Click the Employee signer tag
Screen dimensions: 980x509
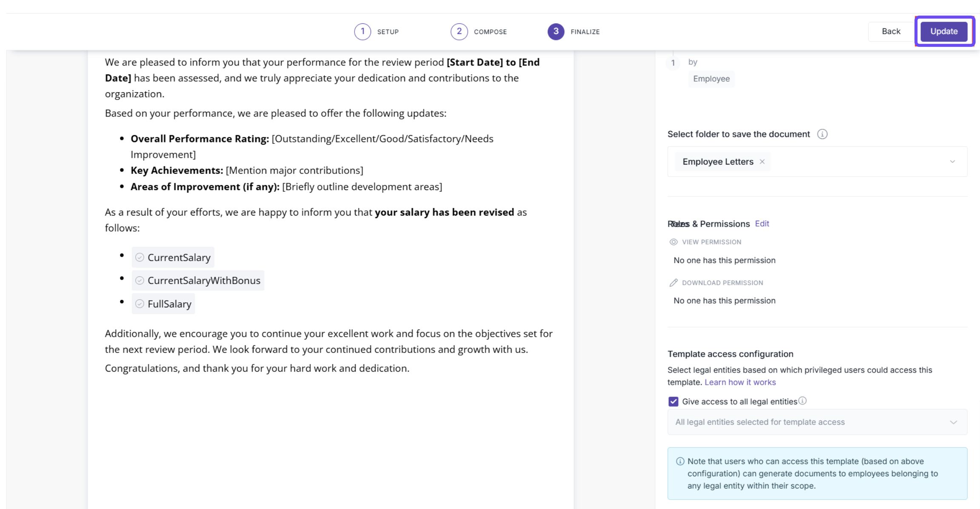(x=711, y=79)
